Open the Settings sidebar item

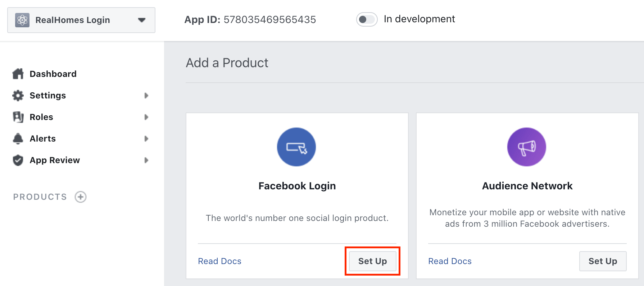48,95
